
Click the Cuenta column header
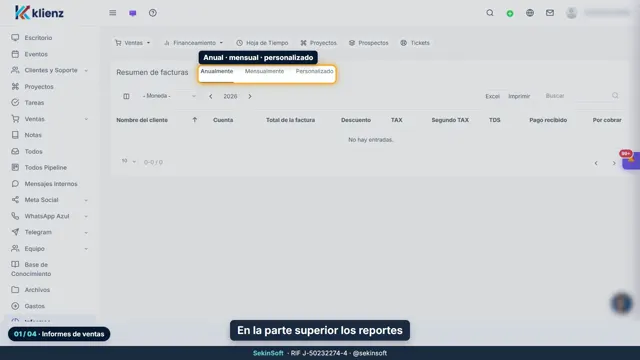click(223, 120)
